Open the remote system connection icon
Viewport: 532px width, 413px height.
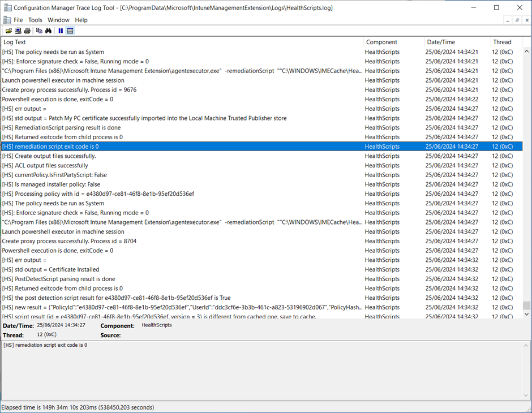click(x=18, y=31)
